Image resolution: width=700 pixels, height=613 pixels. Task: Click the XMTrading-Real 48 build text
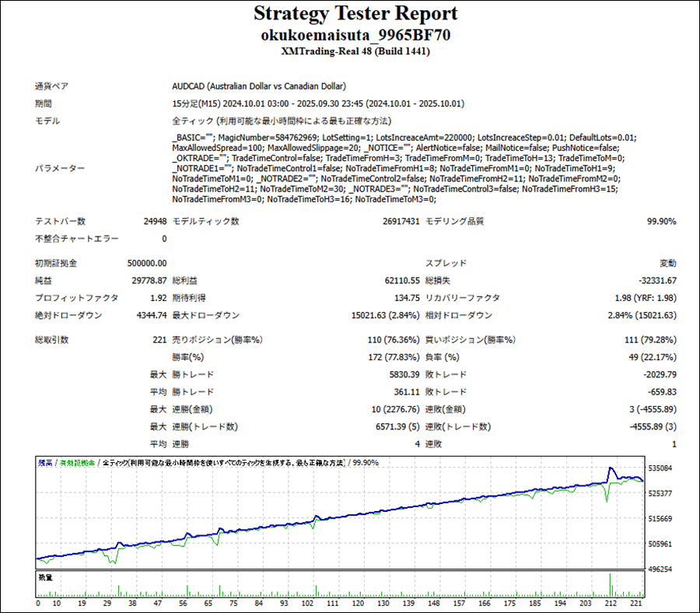(x=355, y=52)
